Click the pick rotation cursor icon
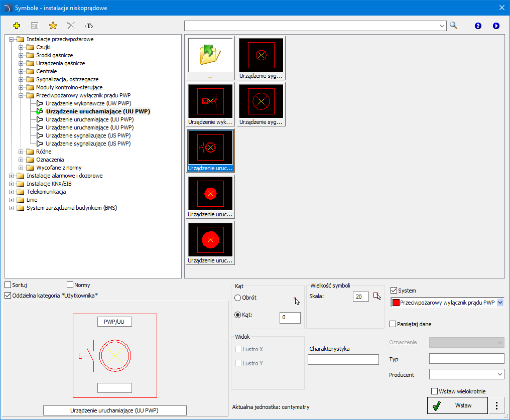 point(296,301)
